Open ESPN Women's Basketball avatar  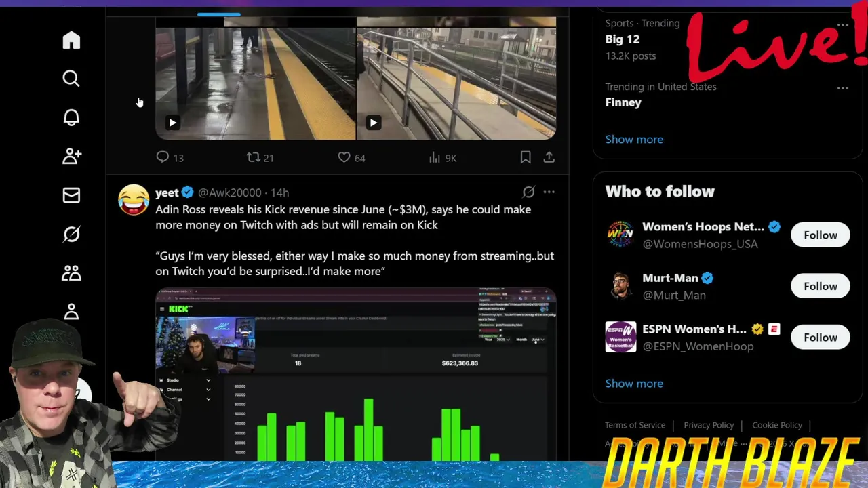[620, 338]
